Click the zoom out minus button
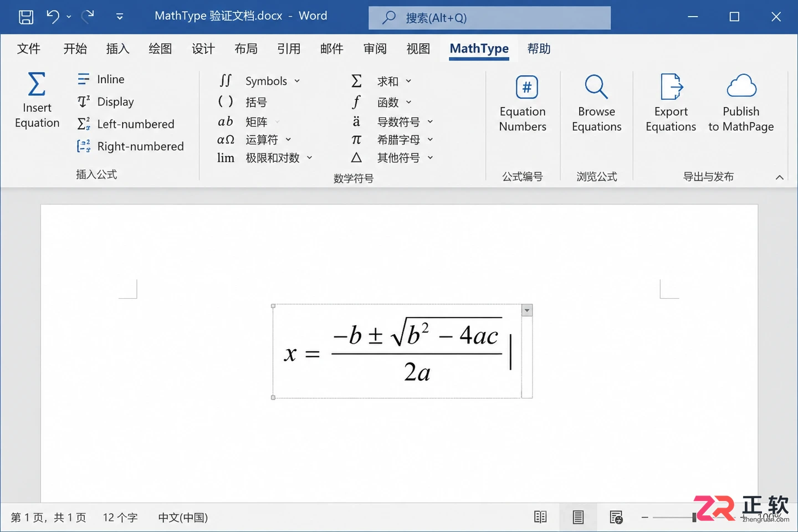This screenshot has height=532, width=798. coord(644,517)
